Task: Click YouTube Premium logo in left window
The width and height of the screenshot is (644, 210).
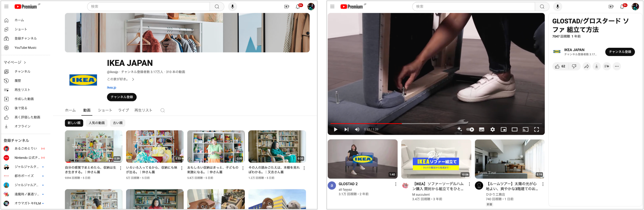Action: click(26, 7)
